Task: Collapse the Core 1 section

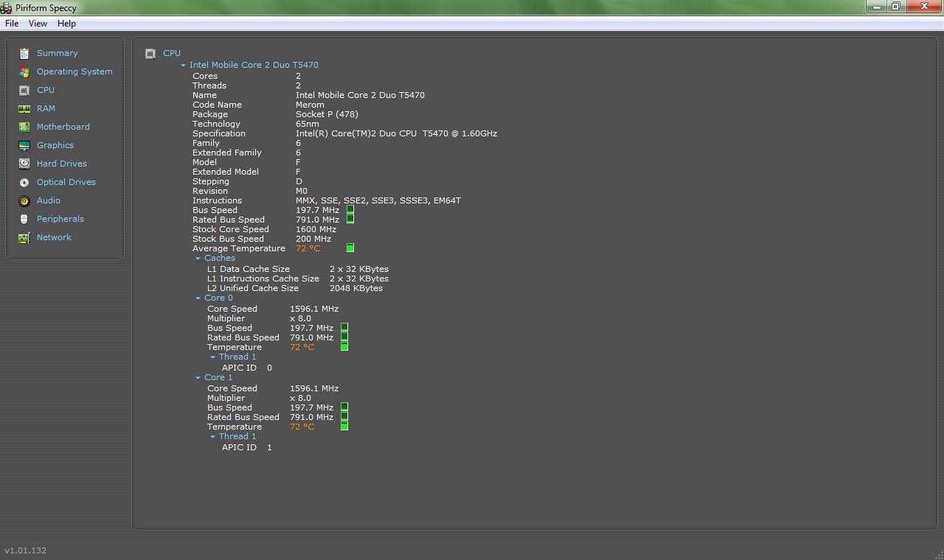Action: pyautogui.click(x=198, y=378)
